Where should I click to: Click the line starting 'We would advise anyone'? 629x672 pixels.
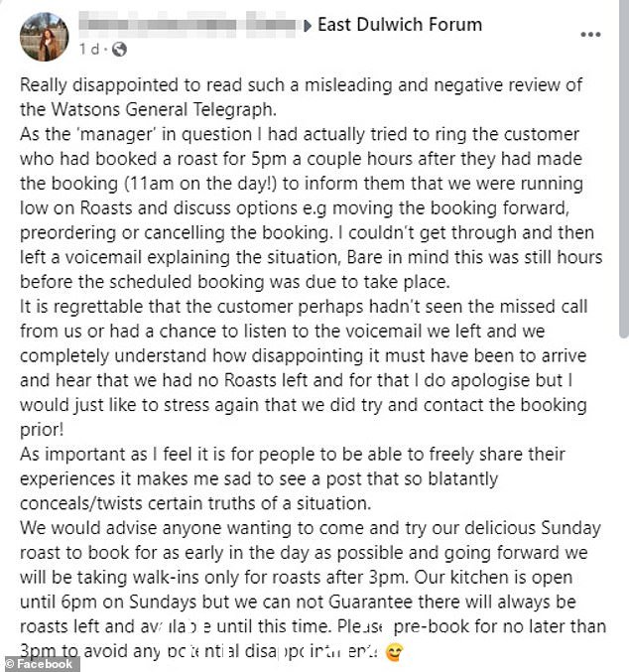tap(311, 528)
